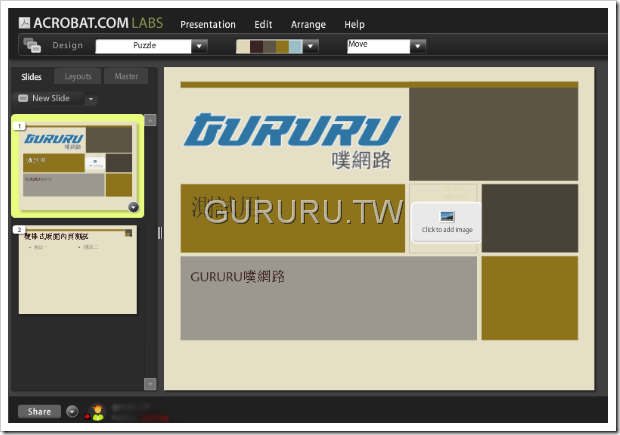
Task: Click the user presence avatar icon
Action: (97, 412)
